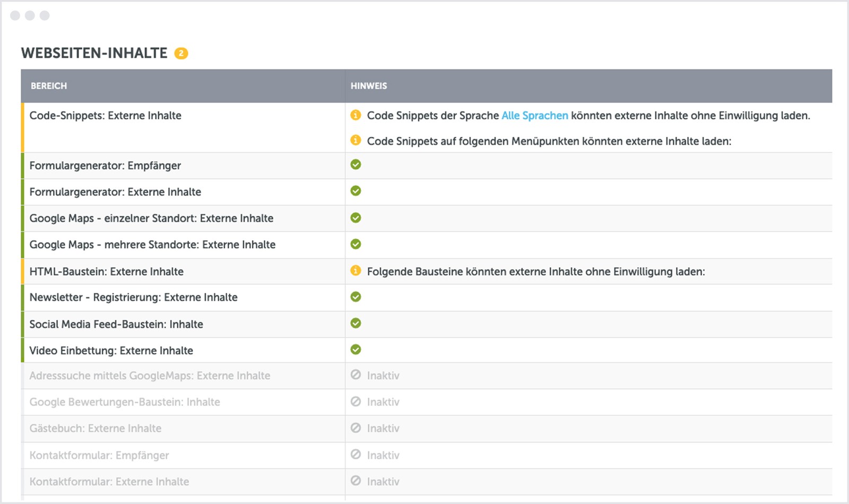Click inactive icon for Gästebuch row
Screen dimensions: 849x504
point(356,428)
